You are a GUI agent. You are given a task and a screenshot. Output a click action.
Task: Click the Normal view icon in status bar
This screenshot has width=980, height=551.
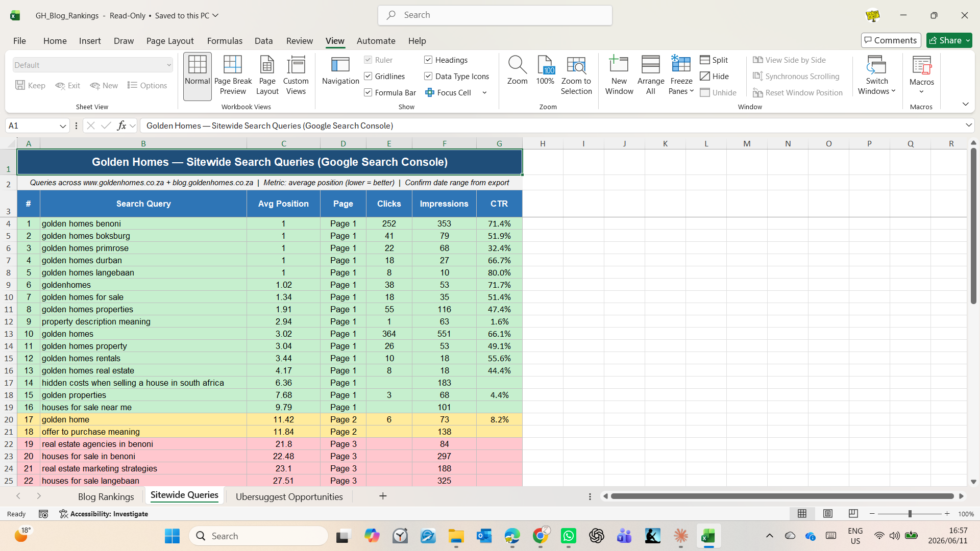point(802,514)
